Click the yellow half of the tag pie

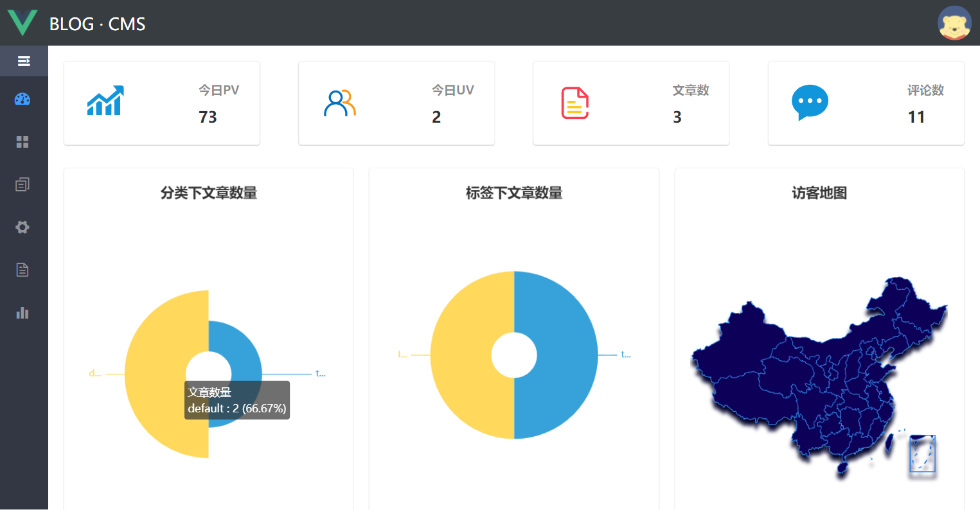click(461, 355)
